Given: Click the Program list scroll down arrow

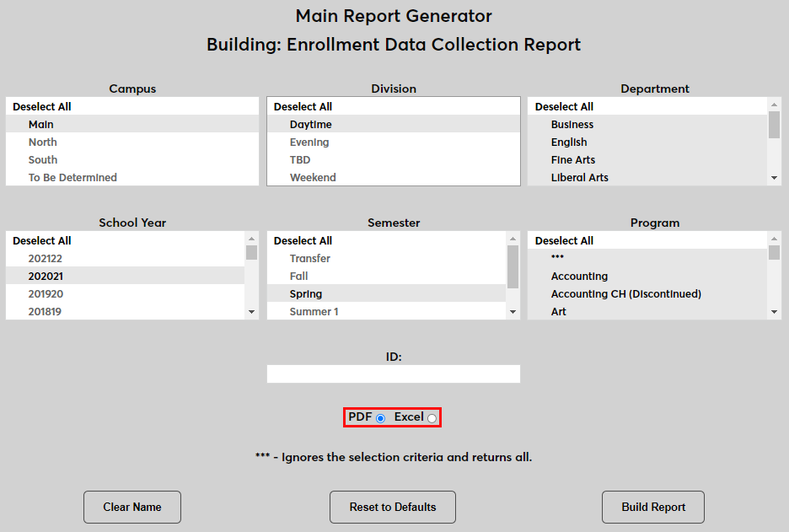Looking at the screenshot, I should point(774,312).
